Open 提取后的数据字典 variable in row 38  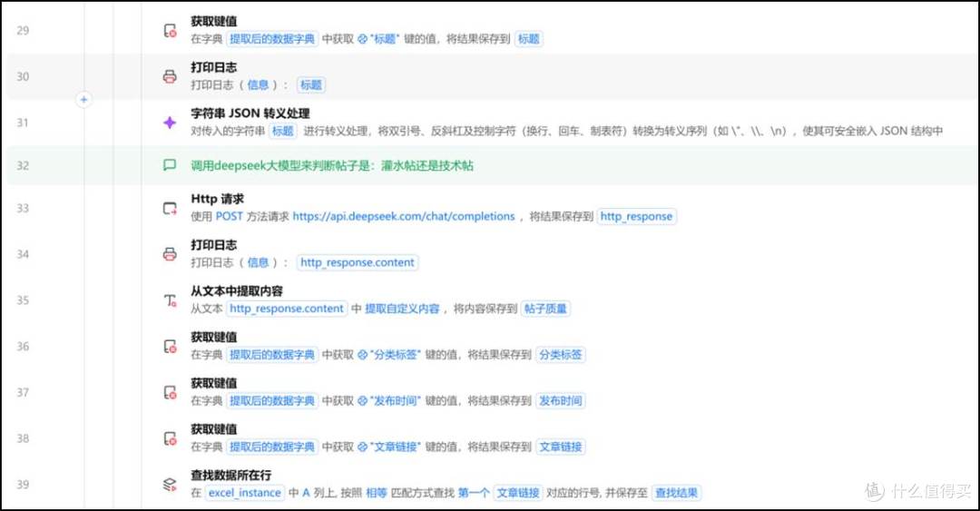coord(272,447)
